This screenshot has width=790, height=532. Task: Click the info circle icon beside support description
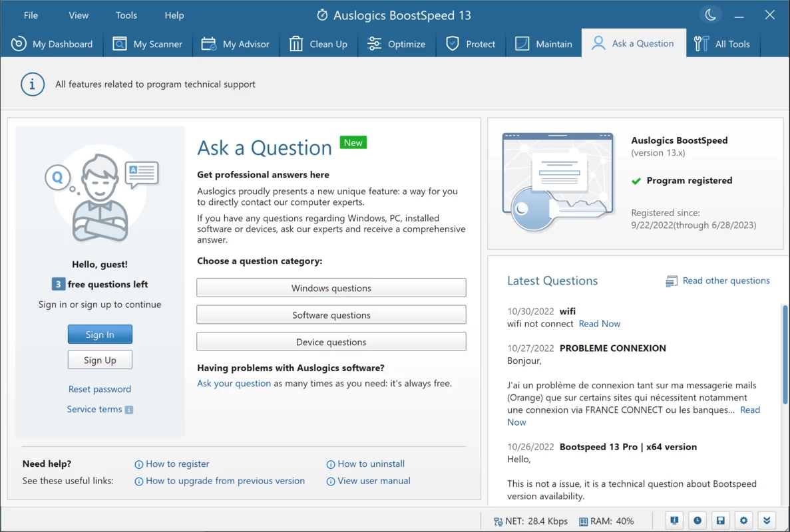[x=32, y=84]
